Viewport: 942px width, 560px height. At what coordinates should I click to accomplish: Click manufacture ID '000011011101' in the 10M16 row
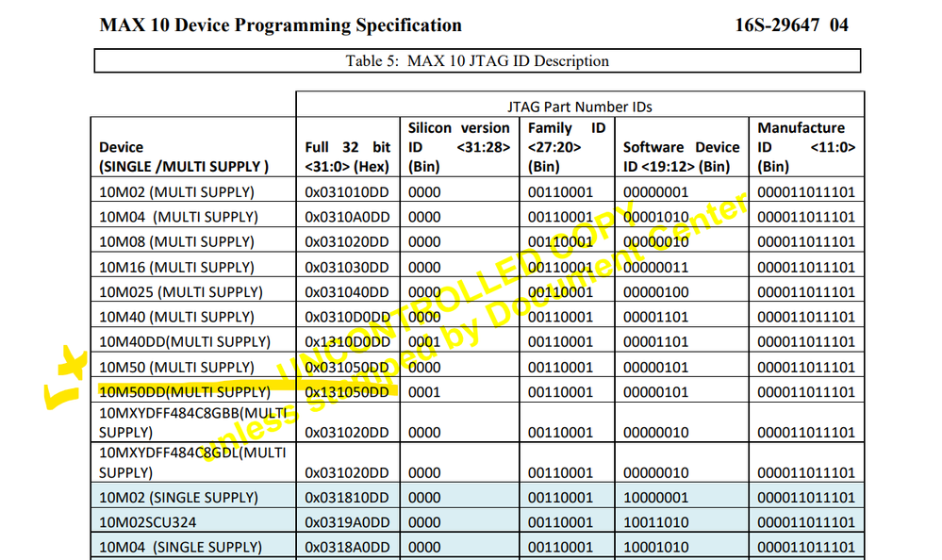[x=805, y=268]
